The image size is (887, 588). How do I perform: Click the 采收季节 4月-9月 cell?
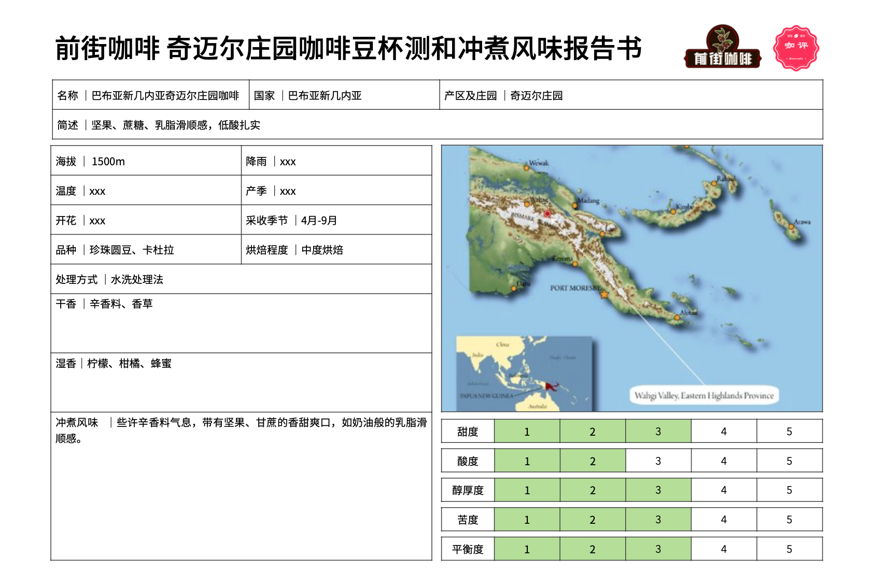point(336,220)
